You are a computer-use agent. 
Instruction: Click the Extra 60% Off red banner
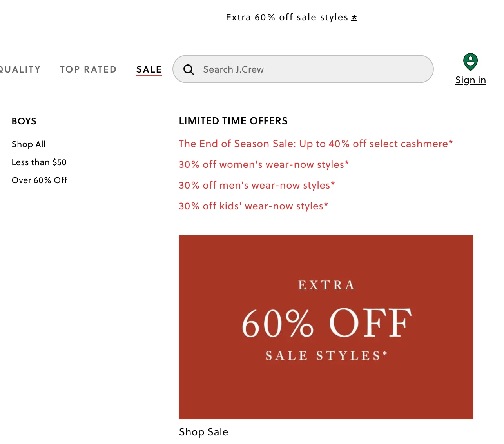coord(326,327)
